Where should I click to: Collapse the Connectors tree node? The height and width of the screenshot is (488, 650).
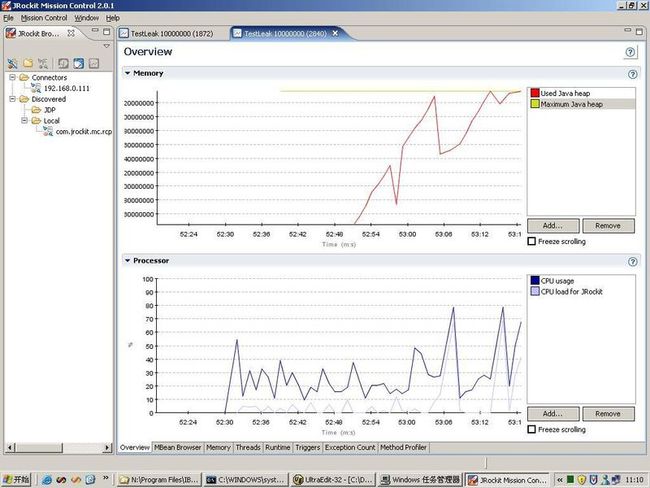pos(12,77)
